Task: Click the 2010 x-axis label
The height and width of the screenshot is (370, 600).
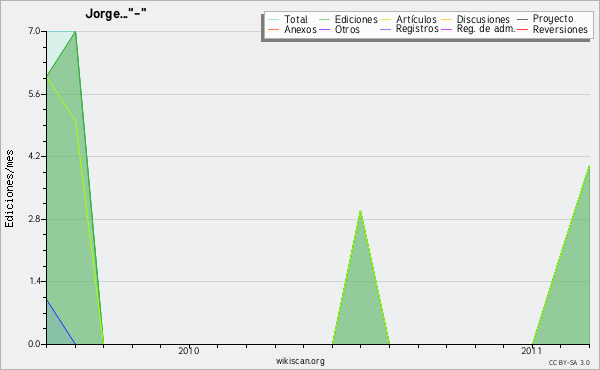Action: pos(188,350)
